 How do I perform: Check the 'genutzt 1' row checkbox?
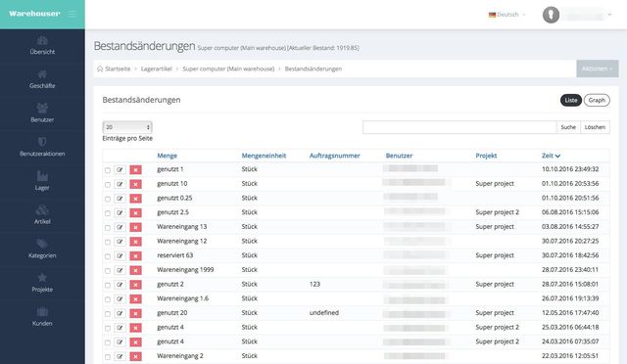coord(108,170)
